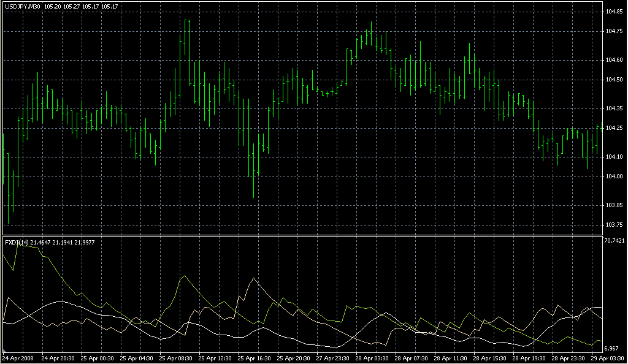Click the 103.75 price level label
Screen dimensions: 628x364
[x=615, y=225]
